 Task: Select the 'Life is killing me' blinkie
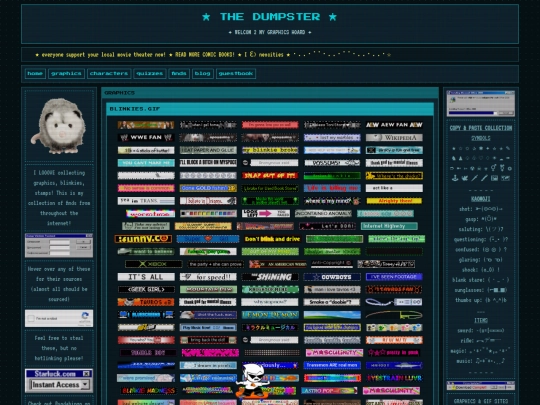coord(332,188)
